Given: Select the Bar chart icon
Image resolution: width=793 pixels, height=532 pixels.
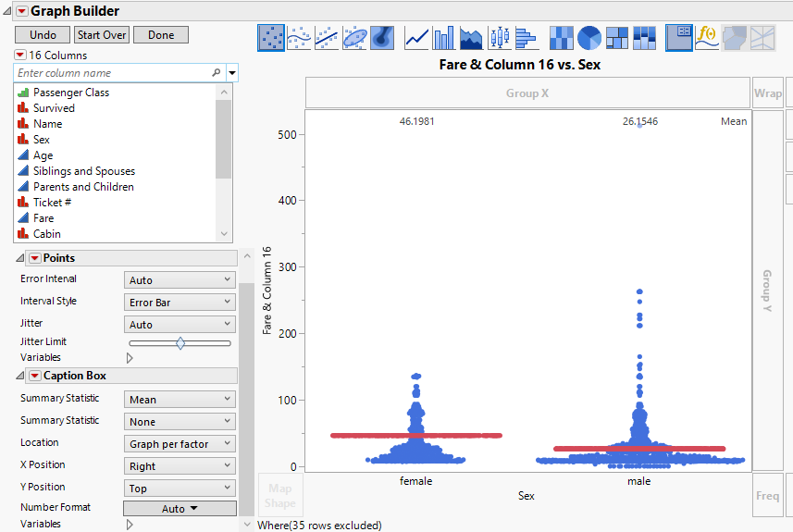Looking at the screenshot, I should 444,38.
